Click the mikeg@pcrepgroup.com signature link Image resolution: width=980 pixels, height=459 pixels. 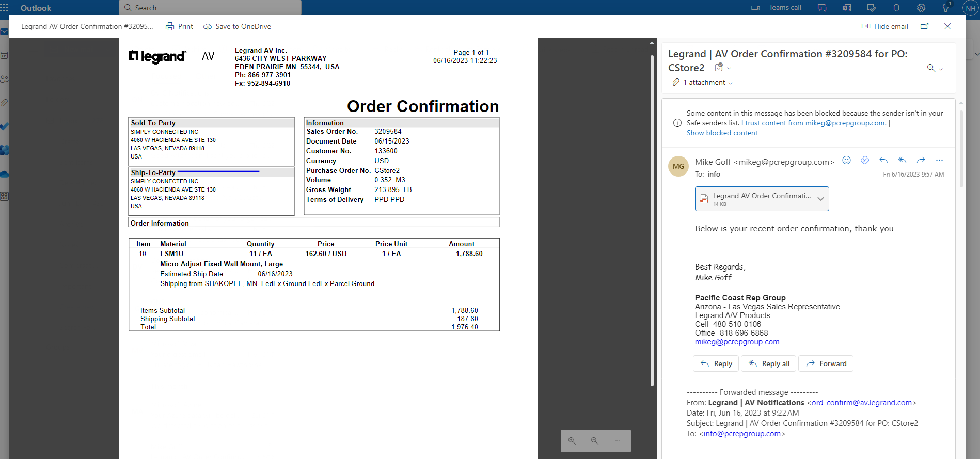(737, 342)
